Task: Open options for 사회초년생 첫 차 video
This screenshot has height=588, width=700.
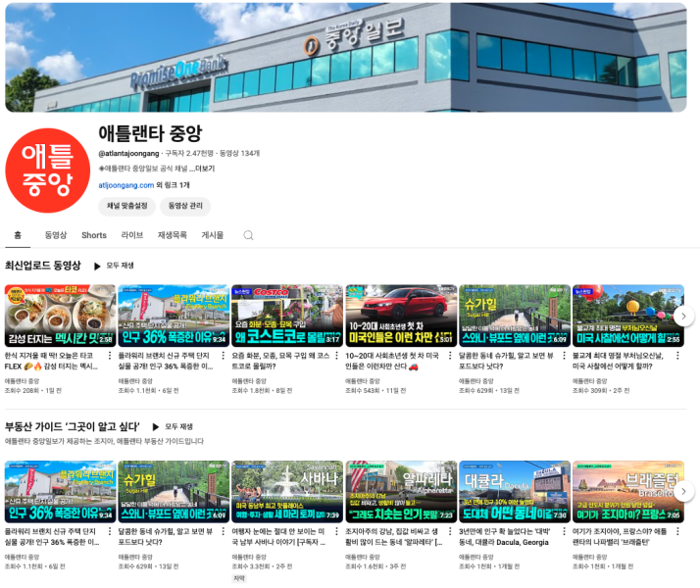Action: (x=450, y=356)
